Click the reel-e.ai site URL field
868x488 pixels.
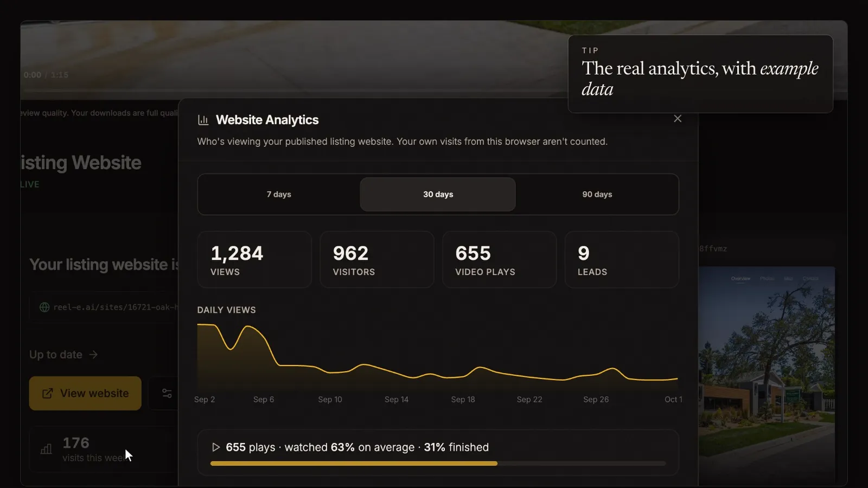click(x=104, y=307)
